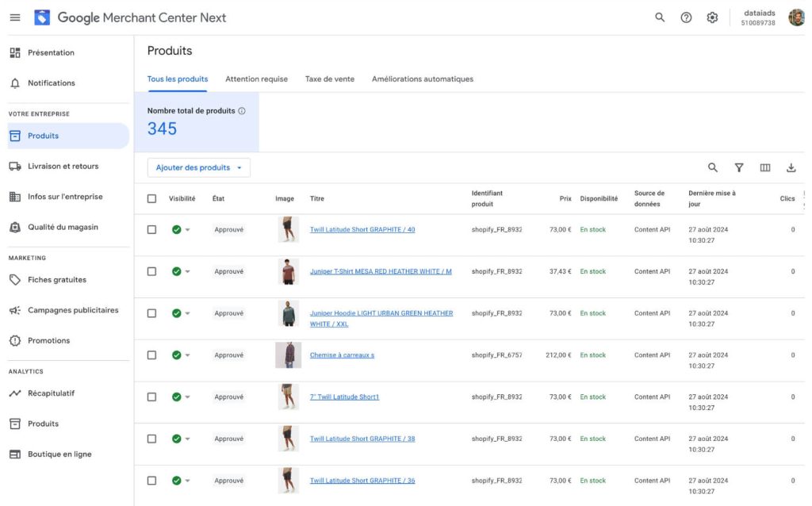Image resolution: width=812 pixels, height=506 pixels.
Task: Click the info icon next to Nombre total de produits
Action: tap(242, 111)
